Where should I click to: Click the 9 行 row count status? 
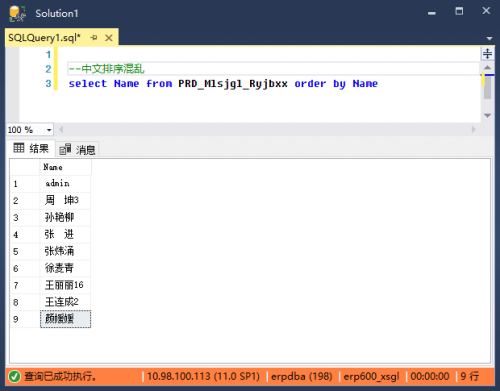[470, 376]
